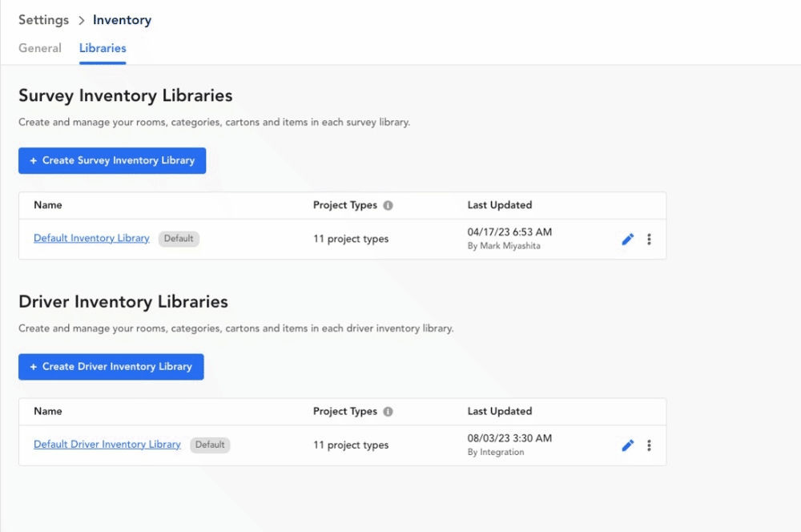Click Project Types header in survey table
Image resolution: width=801 pixels, height=532 pixels.
(x=345, y=205)
